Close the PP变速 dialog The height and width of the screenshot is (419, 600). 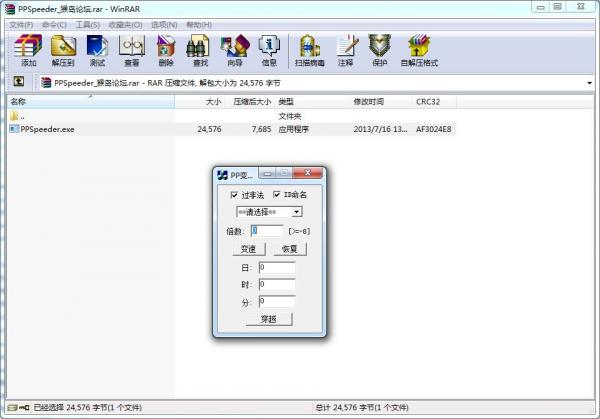click(x=307, y=173)
